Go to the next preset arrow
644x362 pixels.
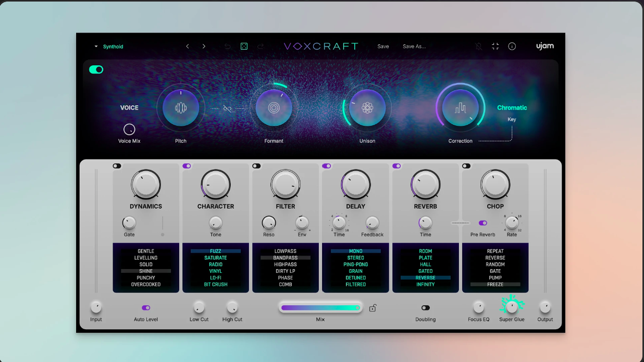[204, 46]
